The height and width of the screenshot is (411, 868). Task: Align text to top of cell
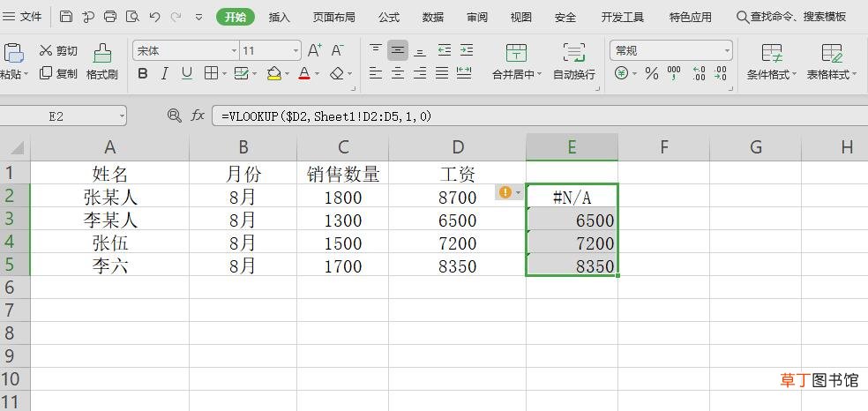pos(376,50)
